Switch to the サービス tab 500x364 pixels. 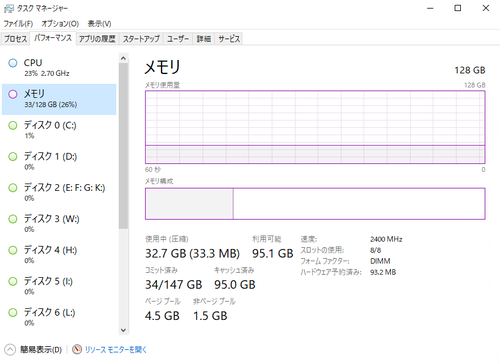pos(229,39)
